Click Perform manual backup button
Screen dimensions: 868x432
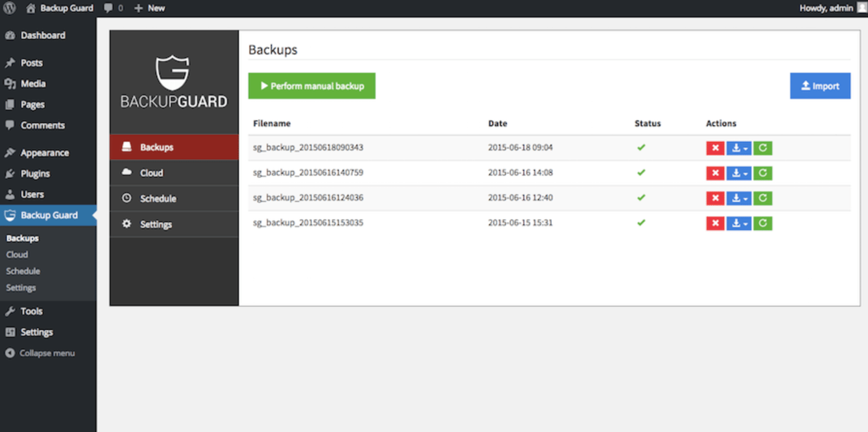312,86
